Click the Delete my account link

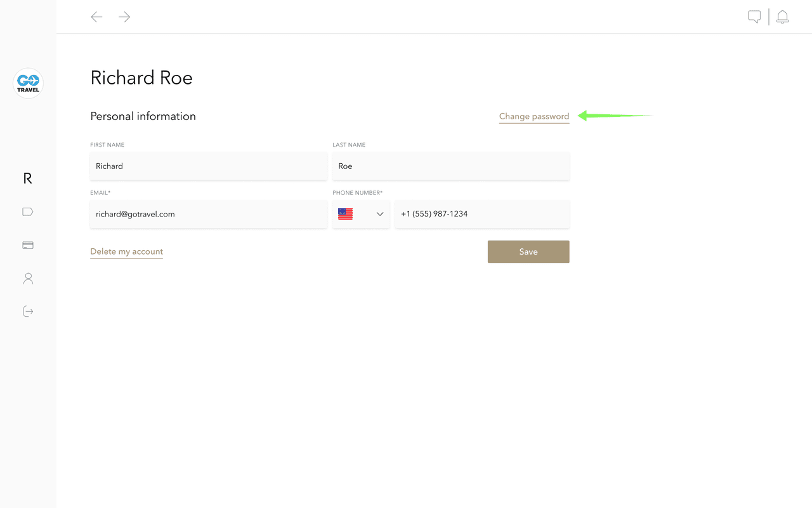(126, 251)
